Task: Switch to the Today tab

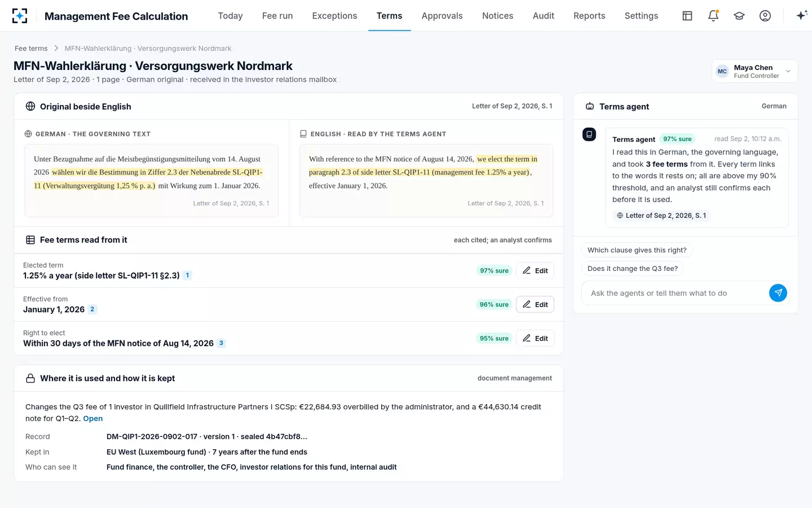Action: (x=230, y=16)
